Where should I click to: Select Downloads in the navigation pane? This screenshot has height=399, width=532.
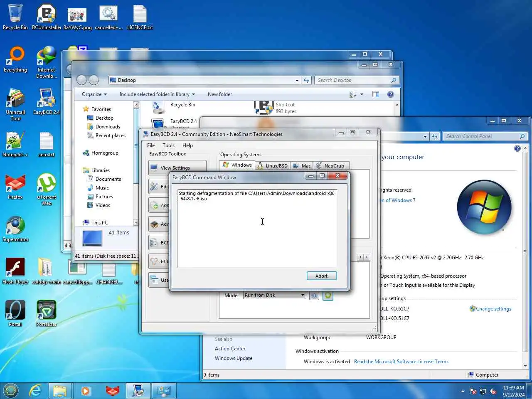(108, 127)
